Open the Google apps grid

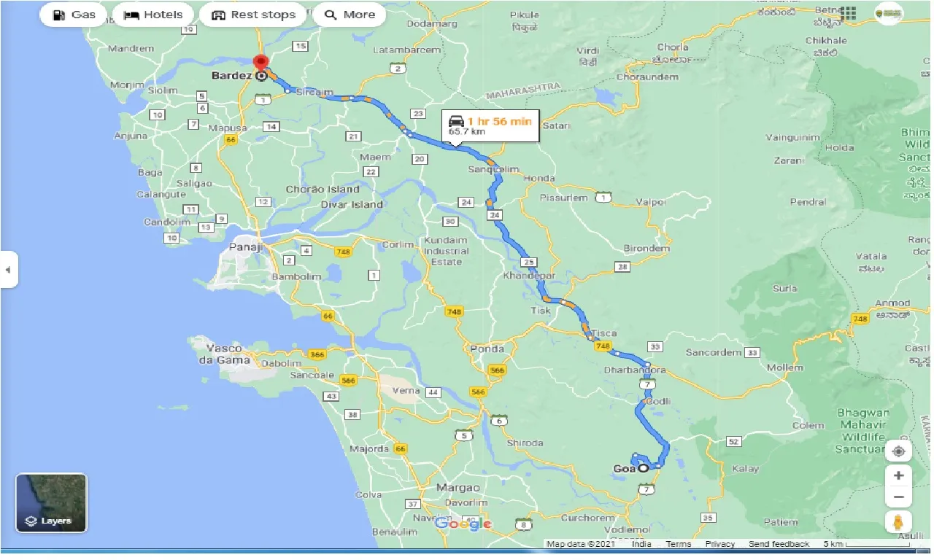[848, 13]
